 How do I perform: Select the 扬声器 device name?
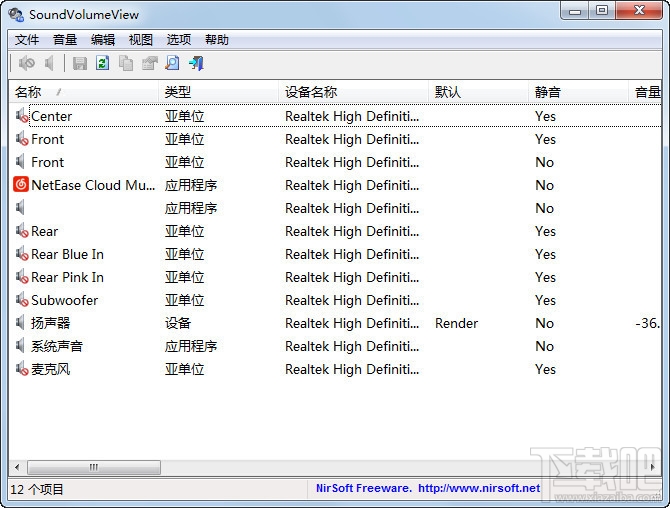pos(50,323)
